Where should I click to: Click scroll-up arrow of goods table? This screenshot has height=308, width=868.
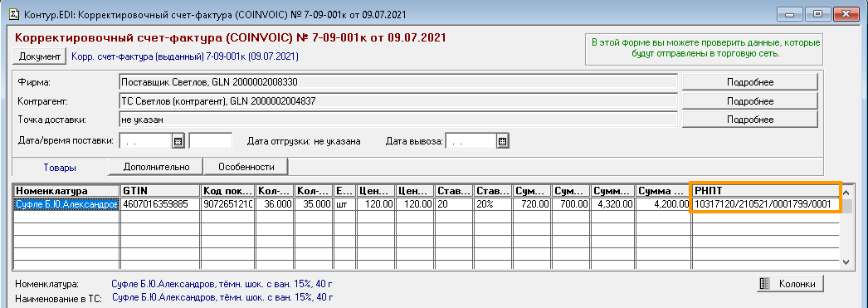[x=846, y=191]
